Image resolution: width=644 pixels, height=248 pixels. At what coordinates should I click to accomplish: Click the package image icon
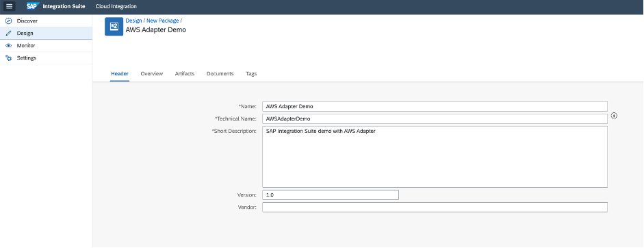114,26
